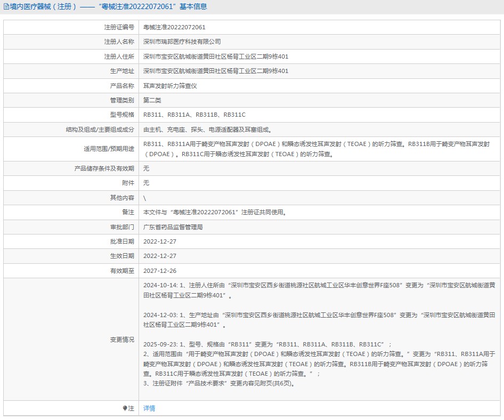Click the marker icon next to 注
Image resolution: width=504 pixels, height=420 pixels.
click(125, 408)
